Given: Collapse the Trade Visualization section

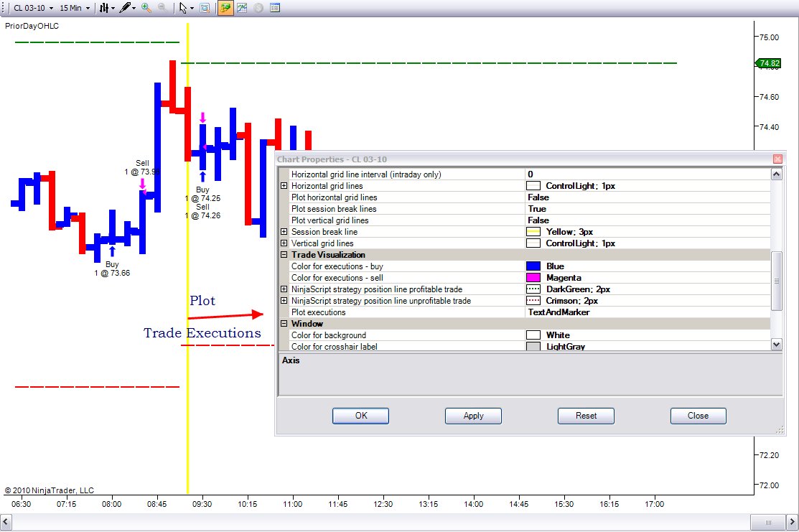Looking at the screenshot, I should [284, 255].
